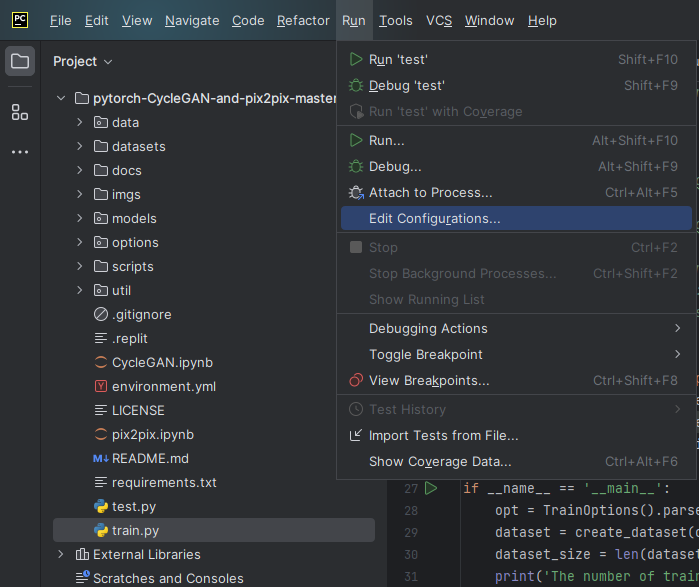
Task: Open the Help menu
Action: (x=542, y=21)
